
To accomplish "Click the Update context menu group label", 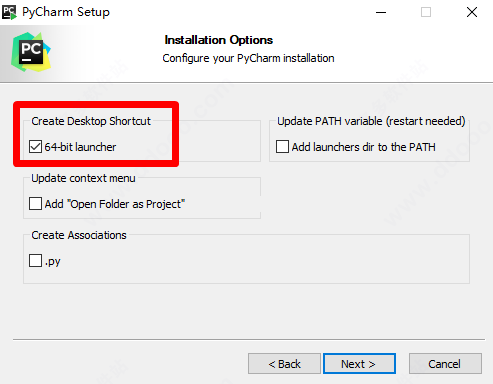I will pyautogui.click(x=83, y=178).
